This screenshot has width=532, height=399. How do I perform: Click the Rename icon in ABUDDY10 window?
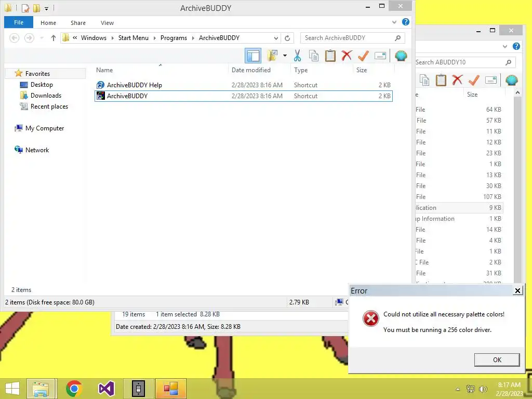[x=491, y=80]
